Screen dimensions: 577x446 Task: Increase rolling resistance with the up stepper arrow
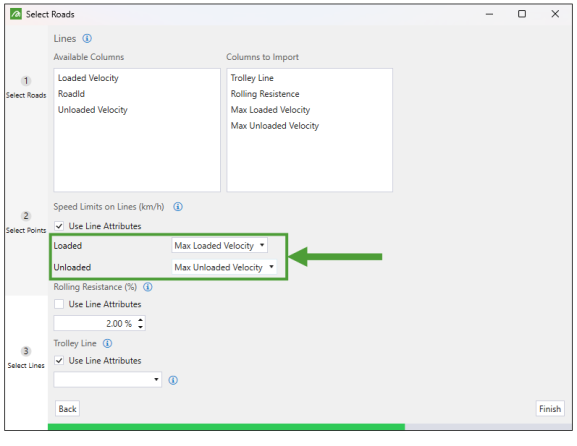point(140,320)
